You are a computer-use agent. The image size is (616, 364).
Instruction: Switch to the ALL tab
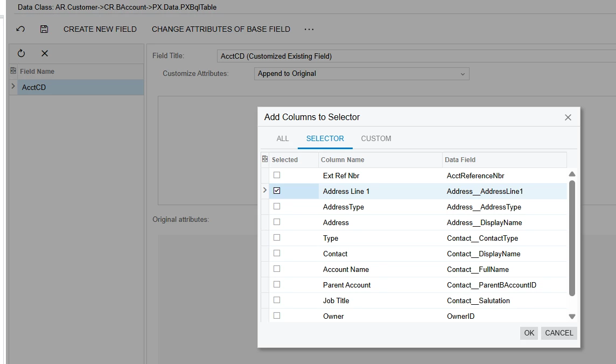point(283,138)
